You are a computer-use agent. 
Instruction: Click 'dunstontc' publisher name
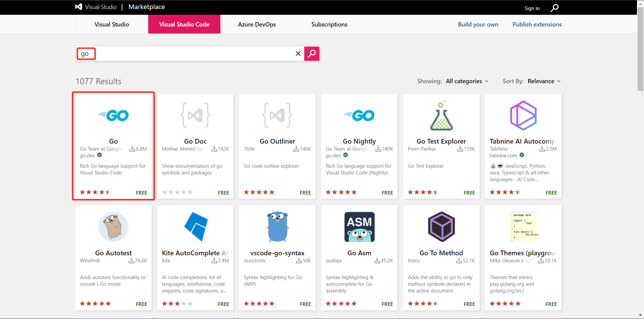pos(255,261)
